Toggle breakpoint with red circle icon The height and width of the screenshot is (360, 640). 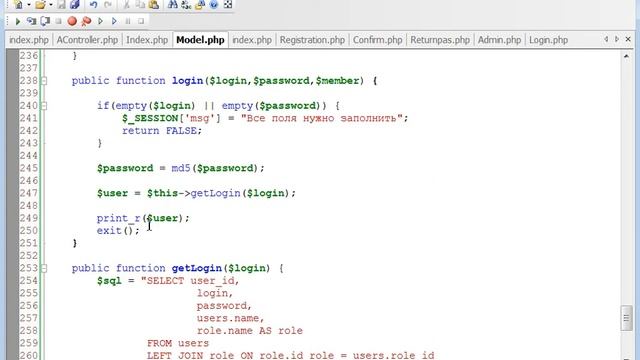[x=72, y=21]
